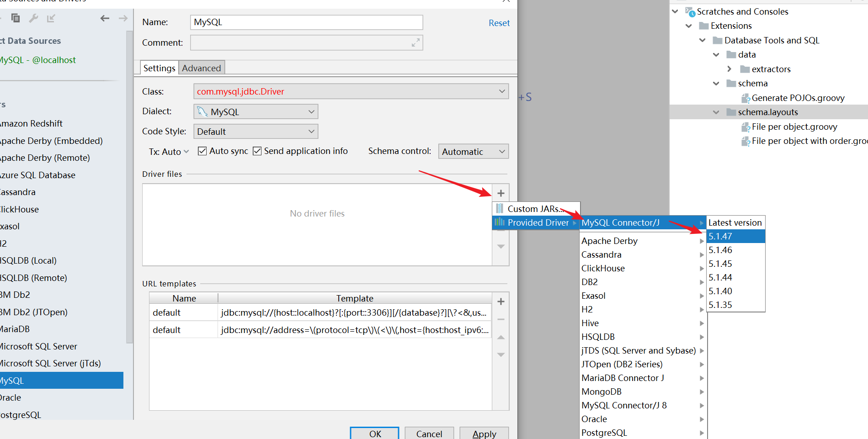This screenshot has height=439, width=868.
Task: Click the drivers list vertical scrollbar
Action: tap(129, 187)
